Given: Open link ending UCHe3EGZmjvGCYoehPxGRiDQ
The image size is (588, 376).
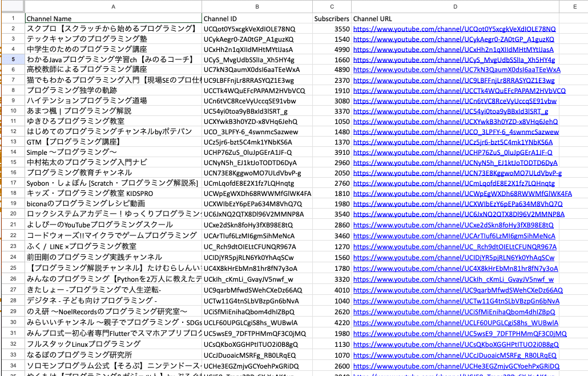Looking at the screenshot, I should pyautogui.click(x=456, y=366).
